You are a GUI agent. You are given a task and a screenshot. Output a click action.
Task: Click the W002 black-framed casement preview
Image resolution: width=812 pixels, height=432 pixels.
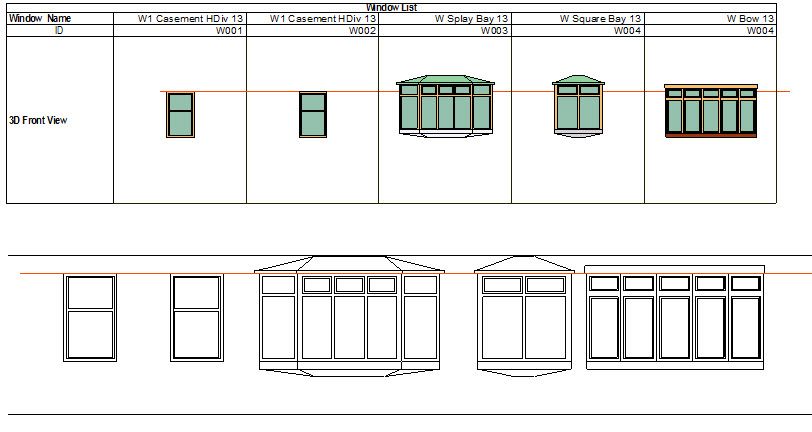313,114
